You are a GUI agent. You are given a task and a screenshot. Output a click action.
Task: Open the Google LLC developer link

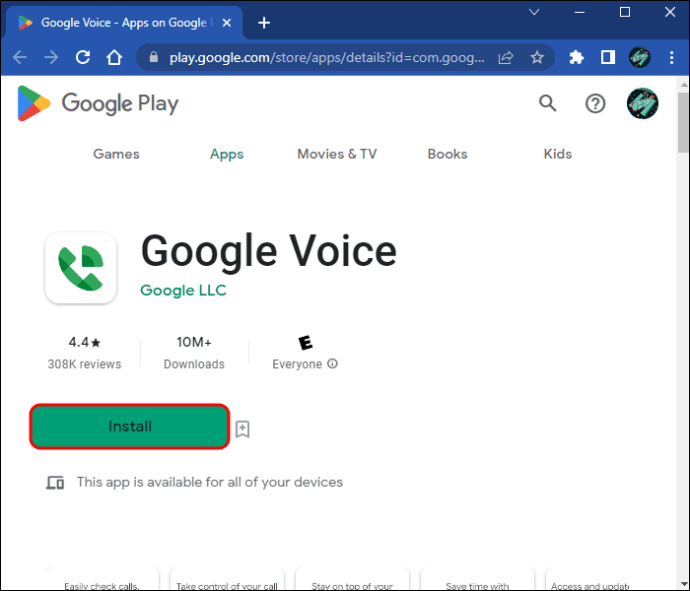click(x=183, y=290)
